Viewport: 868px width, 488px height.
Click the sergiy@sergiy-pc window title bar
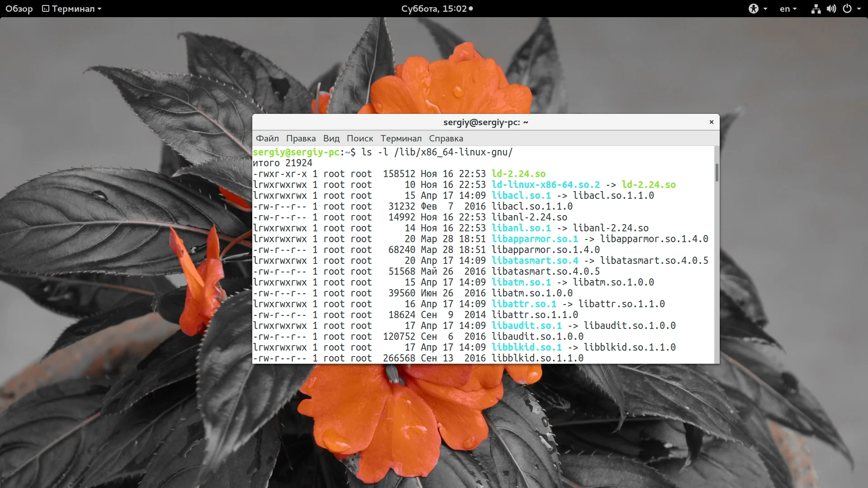click(486, 122)
